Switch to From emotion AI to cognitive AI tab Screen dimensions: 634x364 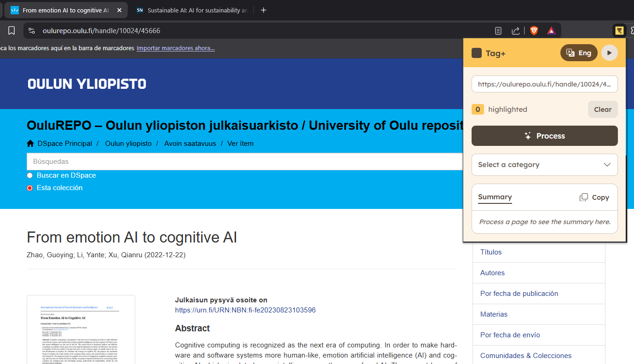[66, 10]
